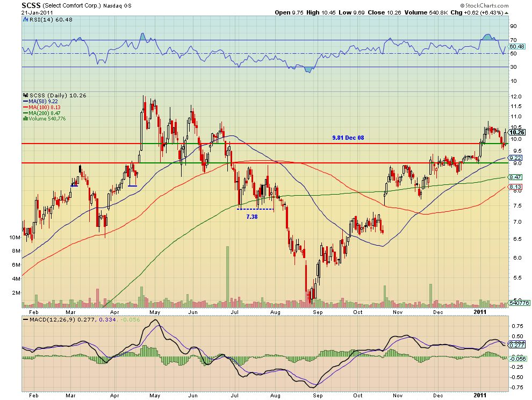
Task: Click the RSI line chart icon
Action: 25,20
